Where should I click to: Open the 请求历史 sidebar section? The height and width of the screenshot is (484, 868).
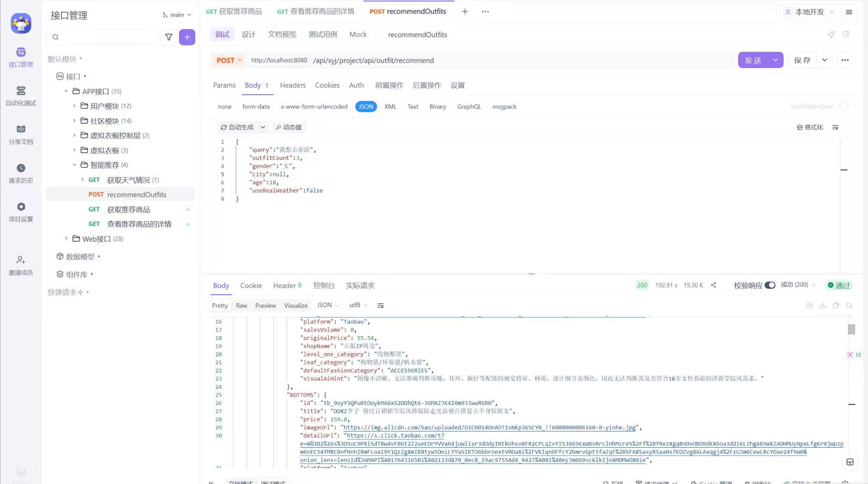[x=21, y=173]
